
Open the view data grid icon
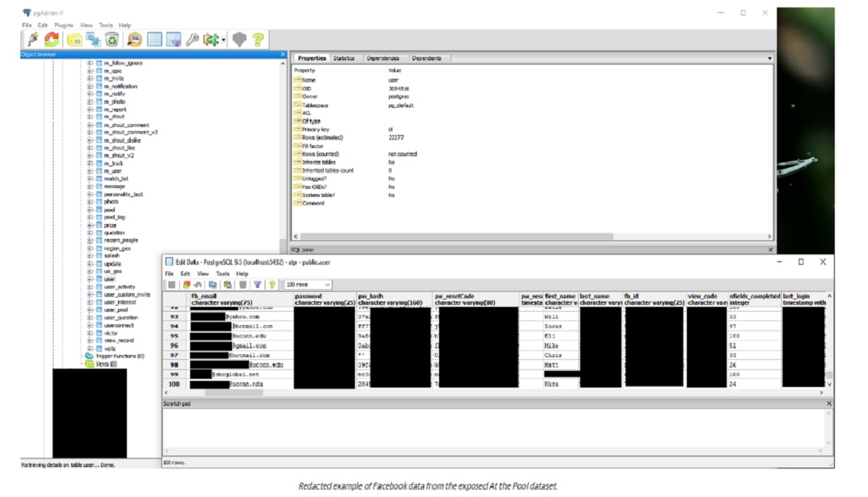click(155, 40)
